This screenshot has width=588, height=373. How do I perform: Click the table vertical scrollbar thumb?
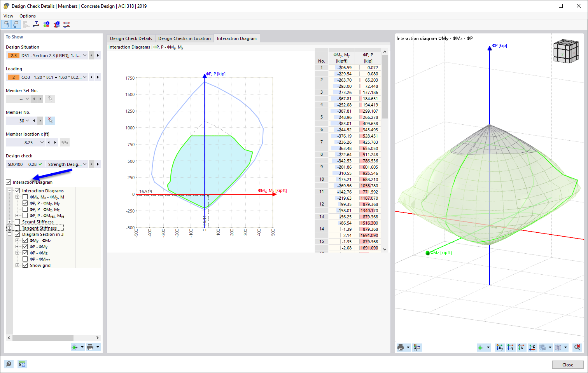[385, 87]
